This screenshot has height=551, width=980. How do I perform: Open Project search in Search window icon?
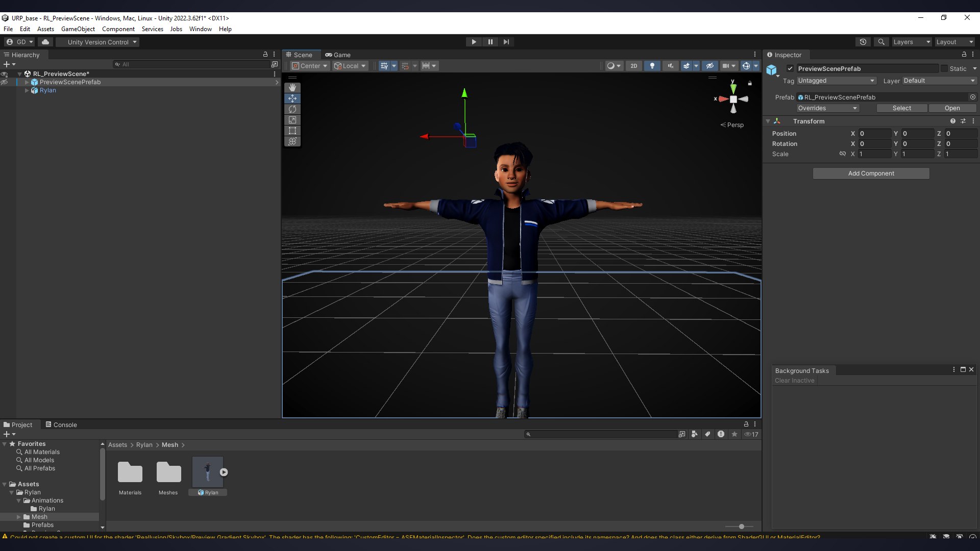coord(682,434)
